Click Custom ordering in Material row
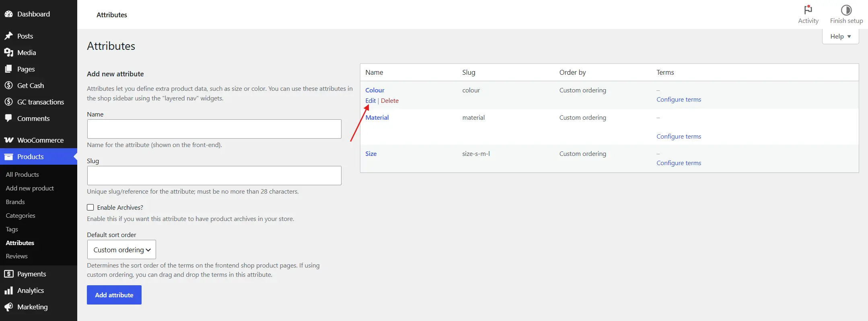The height and width of the screenshot is (321, 868). (582, 118)
